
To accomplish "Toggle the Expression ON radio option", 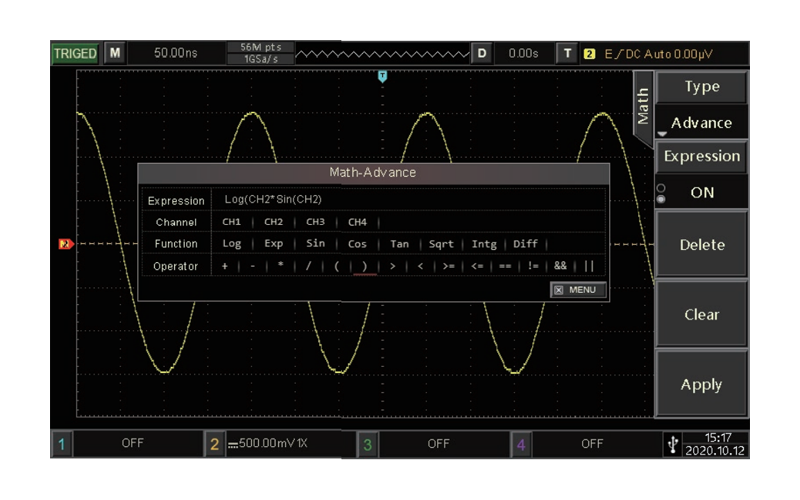I will (x=702, y=192).
